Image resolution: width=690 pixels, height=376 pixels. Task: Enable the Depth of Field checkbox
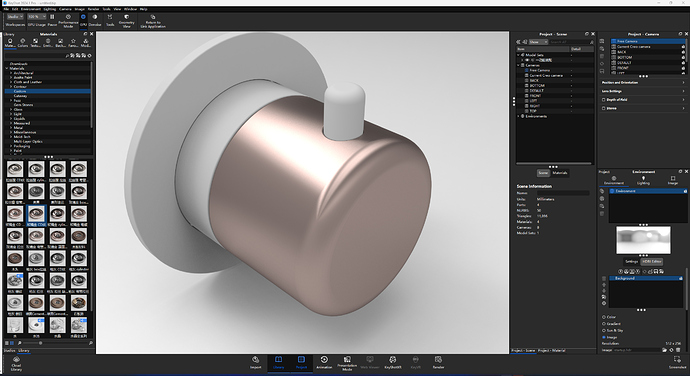604,100
